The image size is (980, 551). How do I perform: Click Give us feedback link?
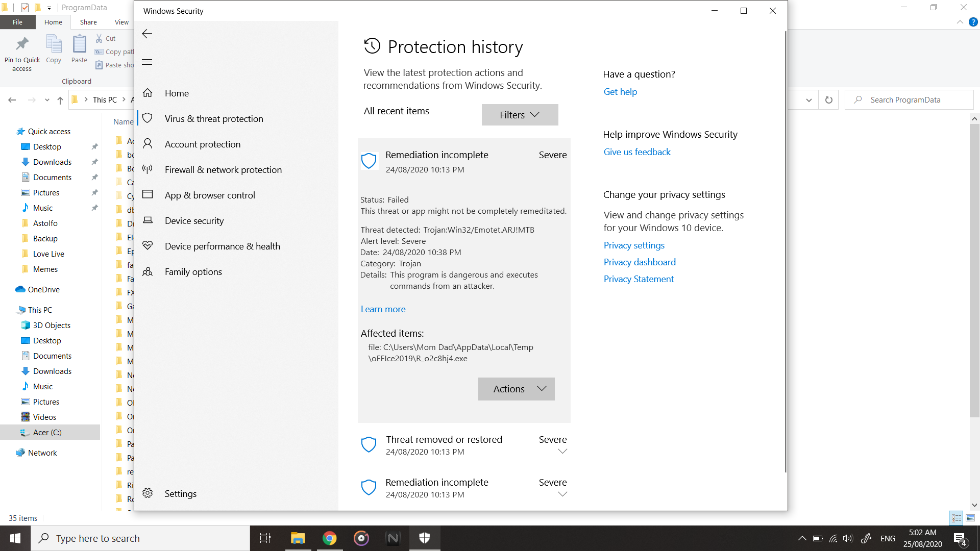(x=637, y=152)
